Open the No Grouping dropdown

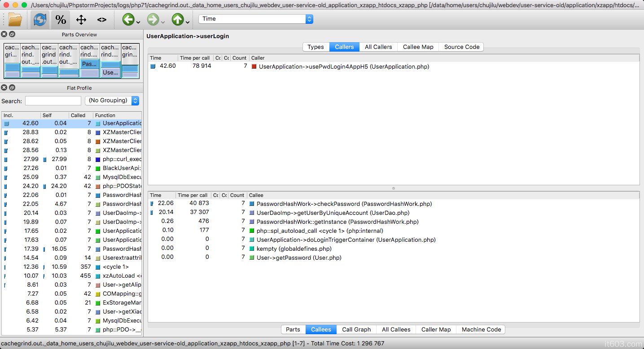(x=112, y=100)
